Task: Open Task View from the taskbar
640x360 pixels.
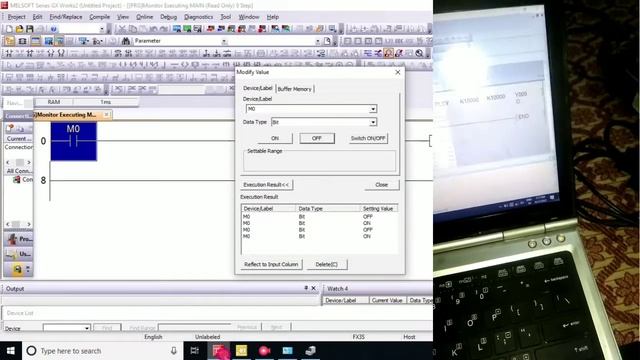Action: 195,351
